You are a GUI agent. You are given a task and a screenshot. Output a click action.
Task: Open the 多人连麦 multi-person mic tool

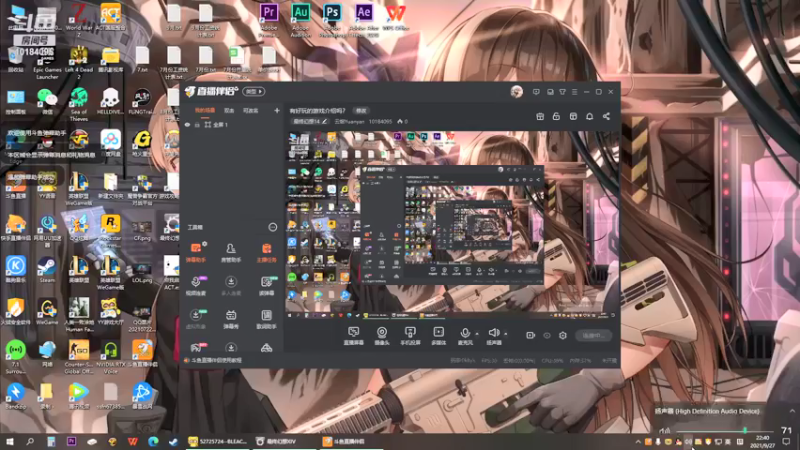pyautogui.click(x=231, y=286)
